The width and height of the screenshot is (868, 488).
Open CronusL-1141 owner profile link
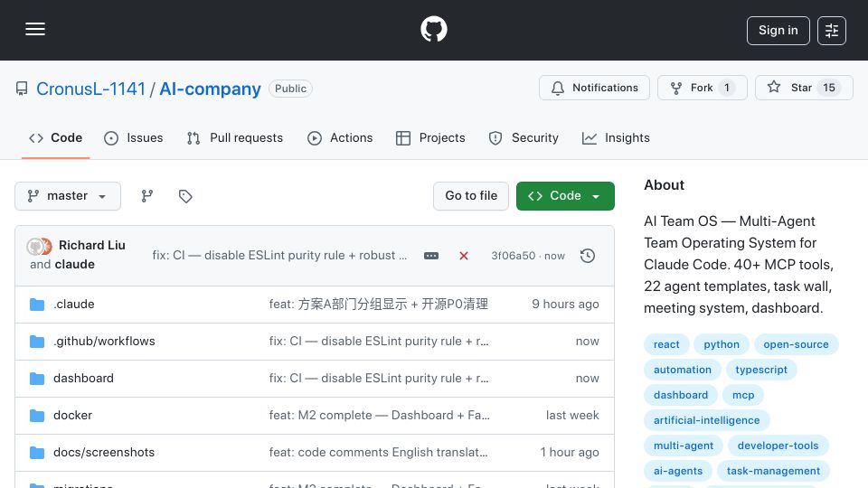(90, 89)
